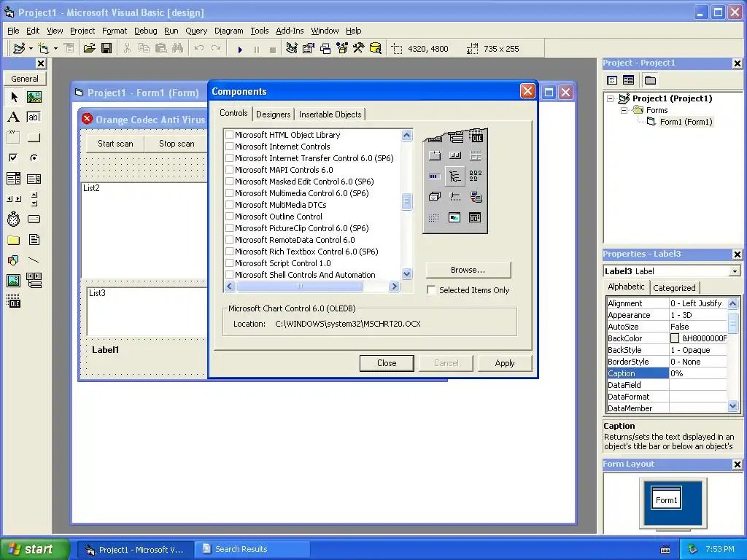
Task: Open the Project Explorer toolbar icon
Action: 292,49
